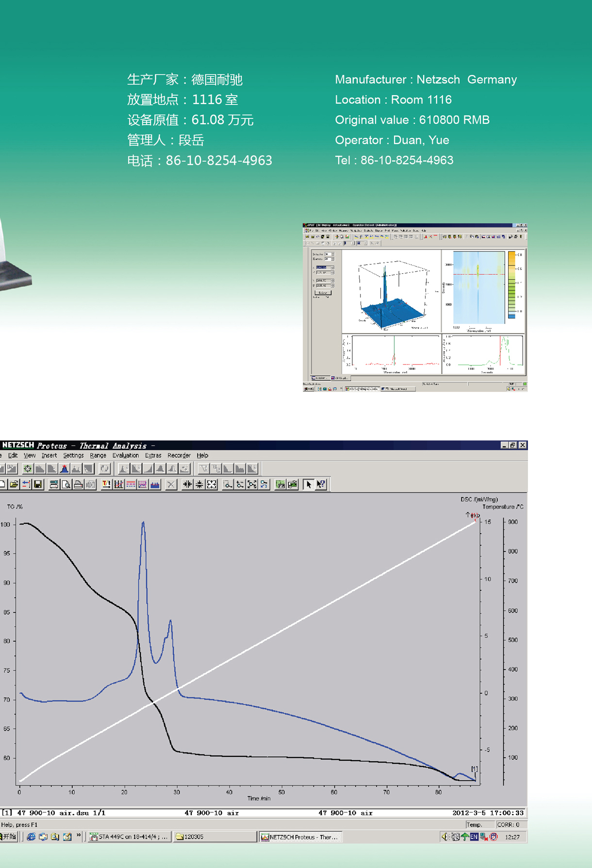Screen dimensions: 592x868
Task: Click the first green panel icon in the toolbar
Action: (280, 484)
